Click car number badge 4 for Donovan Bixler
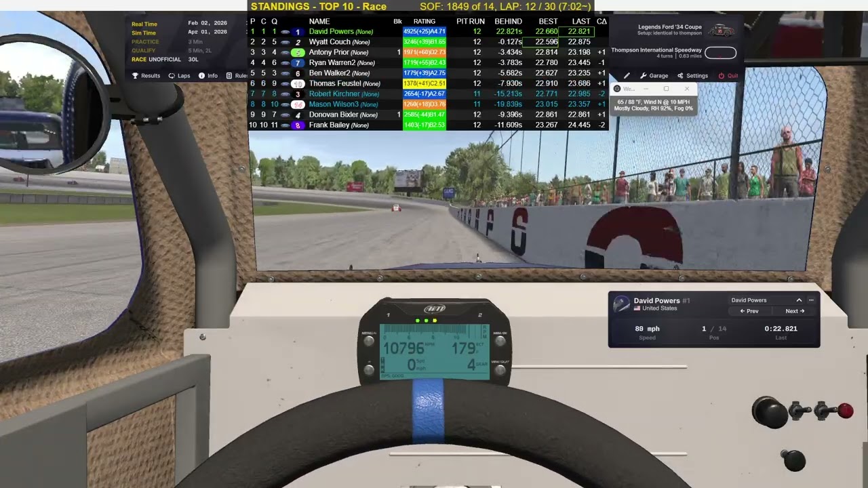This screenshot has width=868, height=488. click(297, 115)
